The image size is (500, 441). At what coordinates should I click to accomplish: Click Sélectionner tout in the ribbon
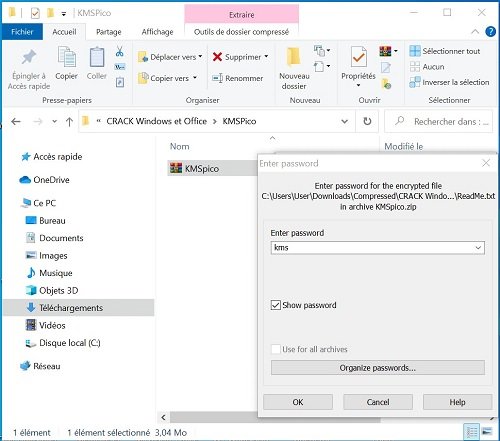tap(445, 51)
